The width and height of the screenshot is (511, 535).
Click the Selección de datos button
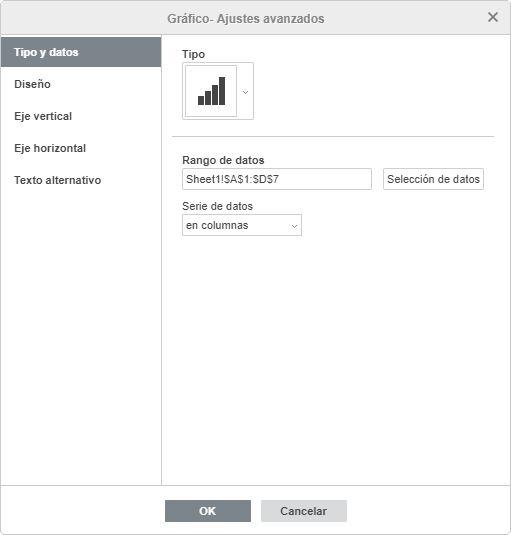pyautogui.click(x=433, y=179)
